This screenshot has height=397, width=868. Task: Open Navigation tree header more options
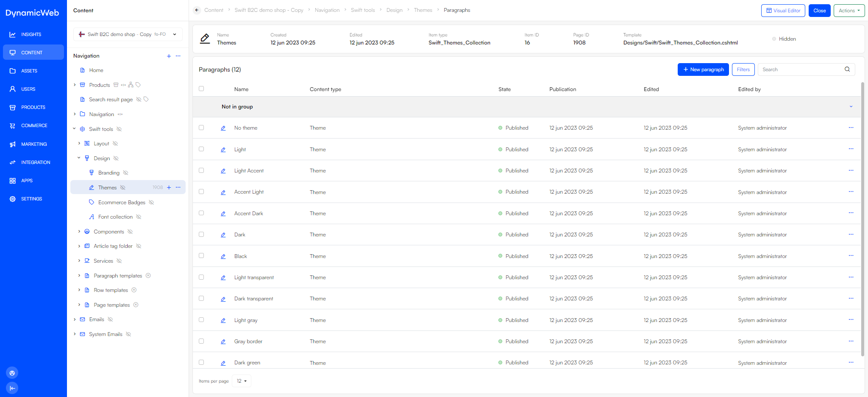[178, 56]
